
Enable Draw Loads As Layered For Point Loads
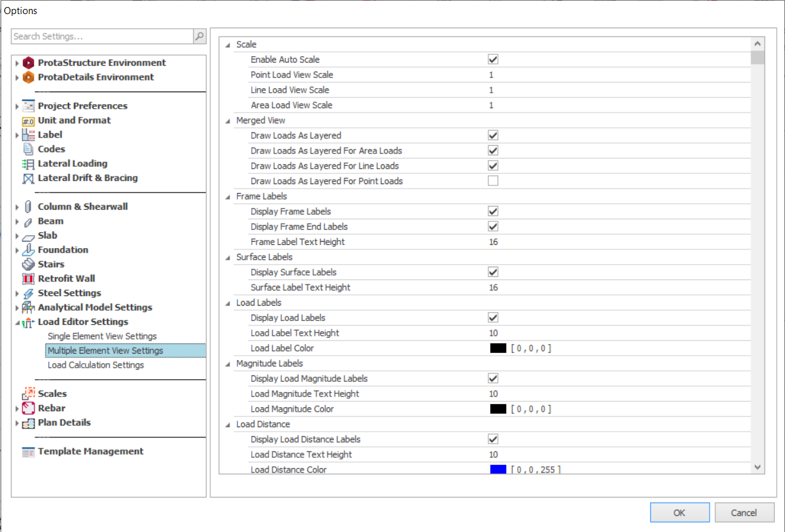tap(493, 181)
